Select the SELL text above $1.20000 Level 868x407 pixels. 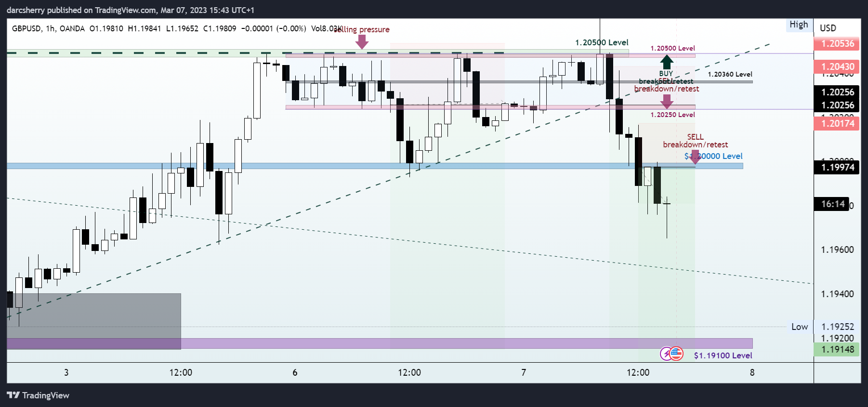[x=695, y=137]
